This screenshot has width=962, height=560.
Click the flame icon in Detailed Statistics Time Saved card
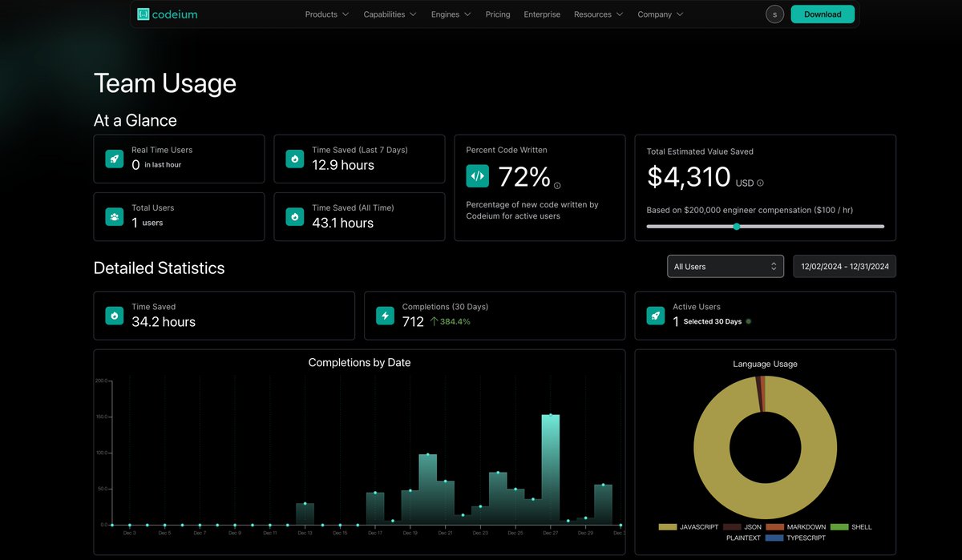115,316
